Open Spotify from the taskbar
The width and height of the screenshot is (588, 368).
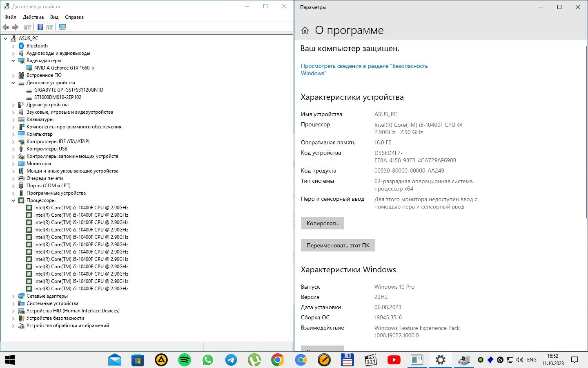185,360
